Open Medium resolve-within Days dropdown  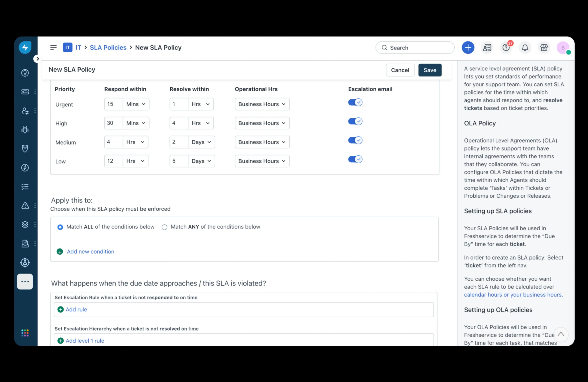(201, 142)
